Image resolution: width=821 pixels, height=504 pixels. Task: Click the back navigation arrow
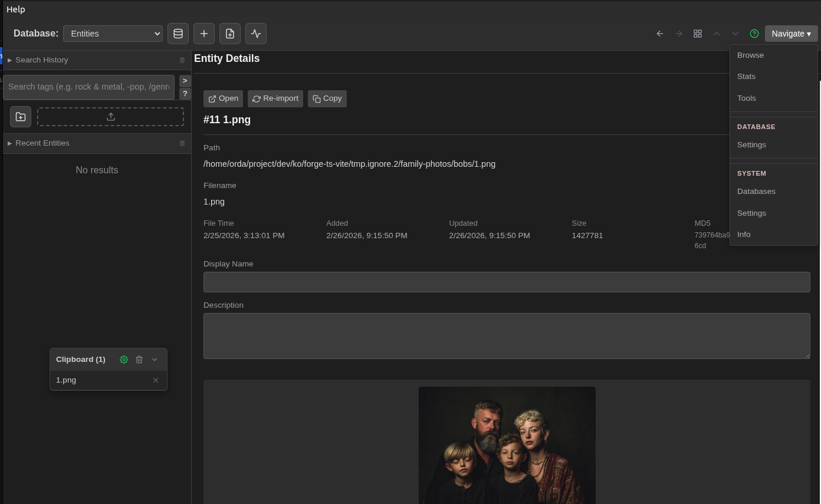click(660, 34)
